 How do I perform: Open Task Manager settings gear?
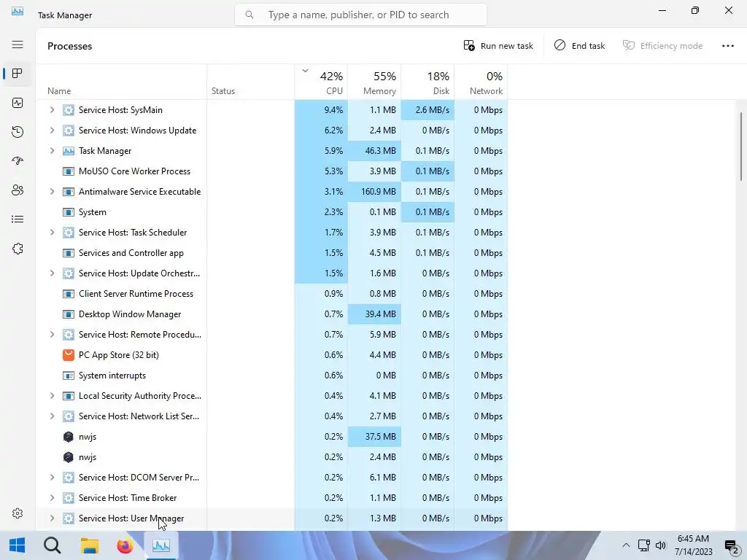[18, 513]
